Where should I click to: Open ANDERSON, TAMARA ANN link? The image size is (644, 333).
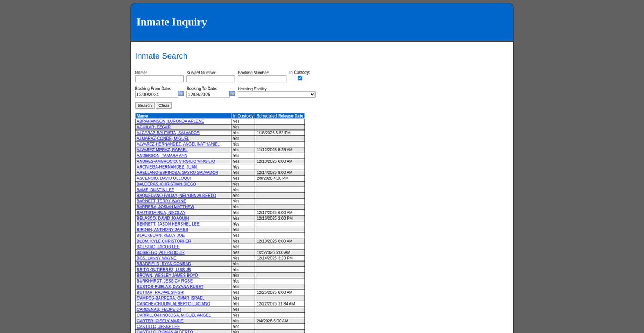pyautogui.click(x=162, y=156)
